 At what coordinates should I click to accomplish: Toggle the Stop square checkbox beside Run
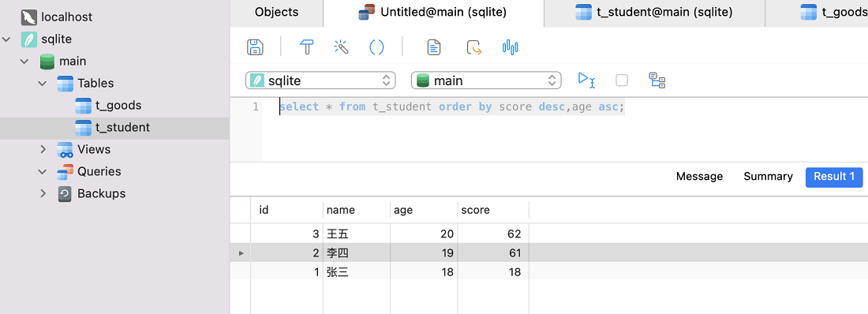[x=622, y=80]
